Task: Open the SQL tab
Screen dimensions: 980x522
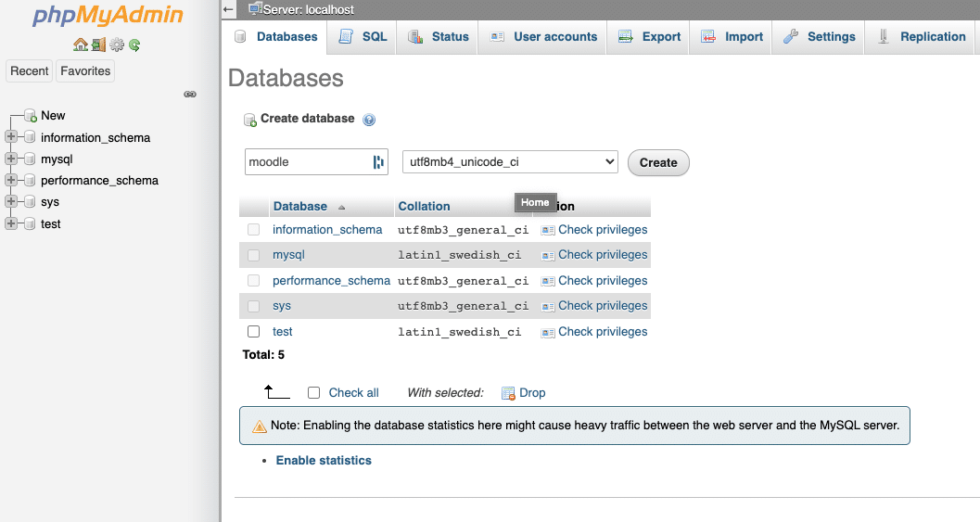Action: 363,37
